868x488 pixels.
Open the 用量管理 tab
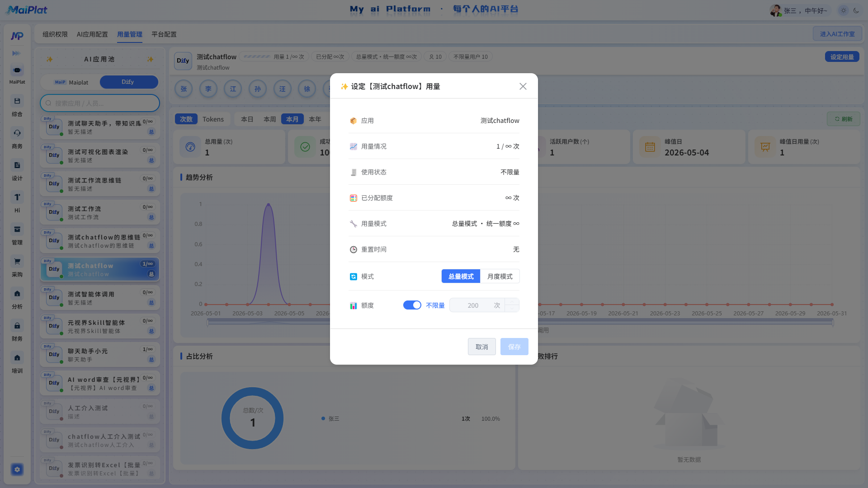pyautogui.click(x=130, y=34)
